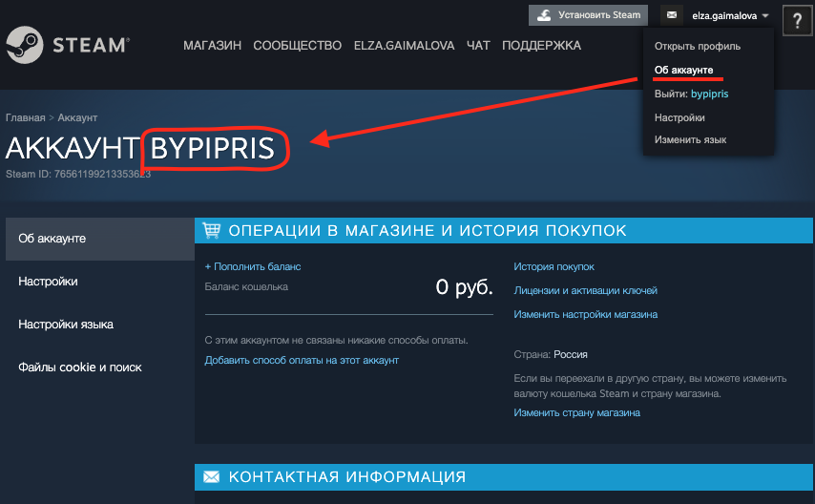Open the ПОДДЕРЖКА menu
Viewport: 815px width, 504px height.
pyautogui.click(x=541, y=46)
